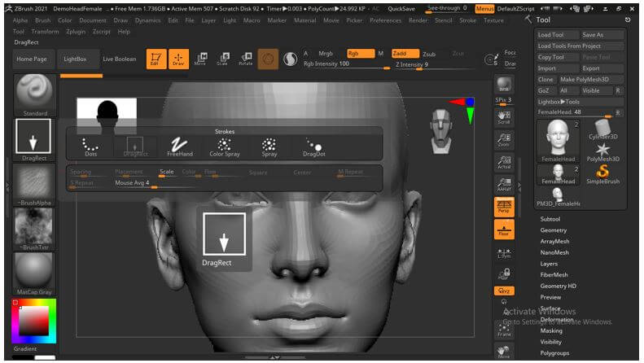Toggle the Floor grid button

(x=504, y=230)
